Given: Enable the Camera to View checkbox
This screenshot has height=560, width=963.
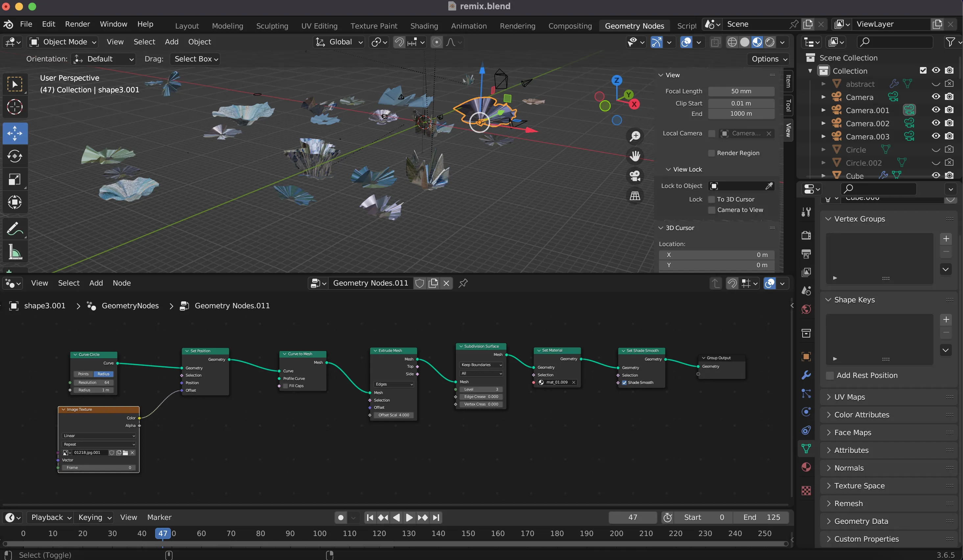Looking at the screenshot, I should (x=712, y=210).
